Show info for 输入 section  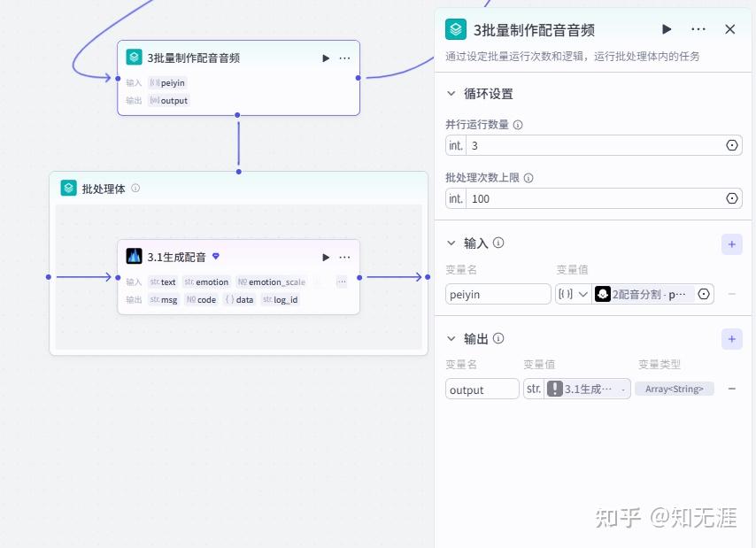pyautogui.click(x=498, y=243)
